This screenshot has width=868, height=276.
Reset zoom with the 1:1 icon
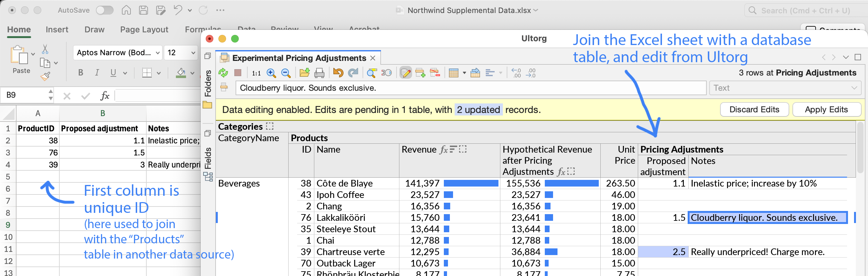pos(256,73)
